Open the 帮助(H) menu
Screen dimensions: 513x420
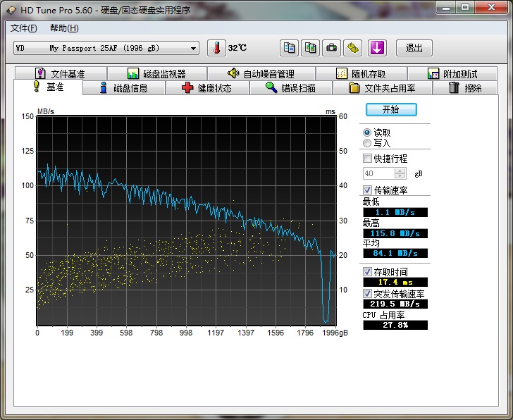point(64,28)
